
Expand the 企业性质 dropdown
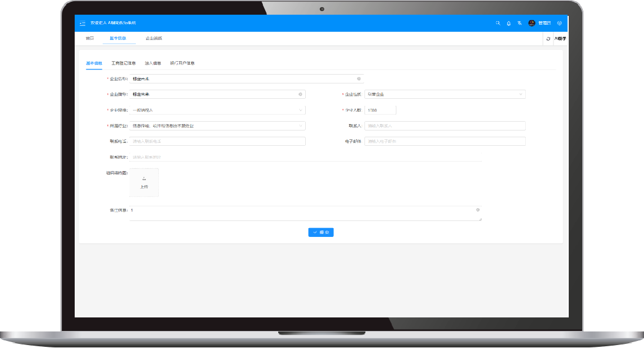pos(445,95)
